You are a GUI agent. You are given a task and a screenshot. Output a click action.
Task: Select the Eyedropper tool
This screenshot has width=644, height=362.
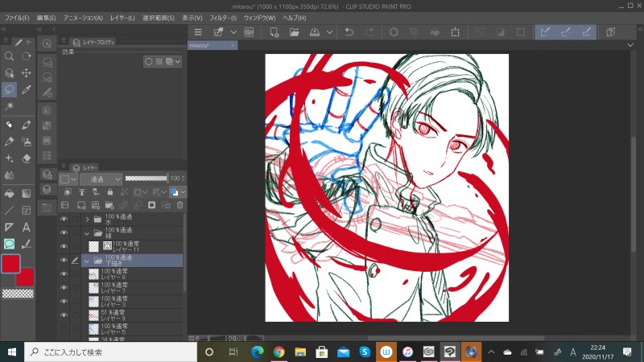click(27, 89)
